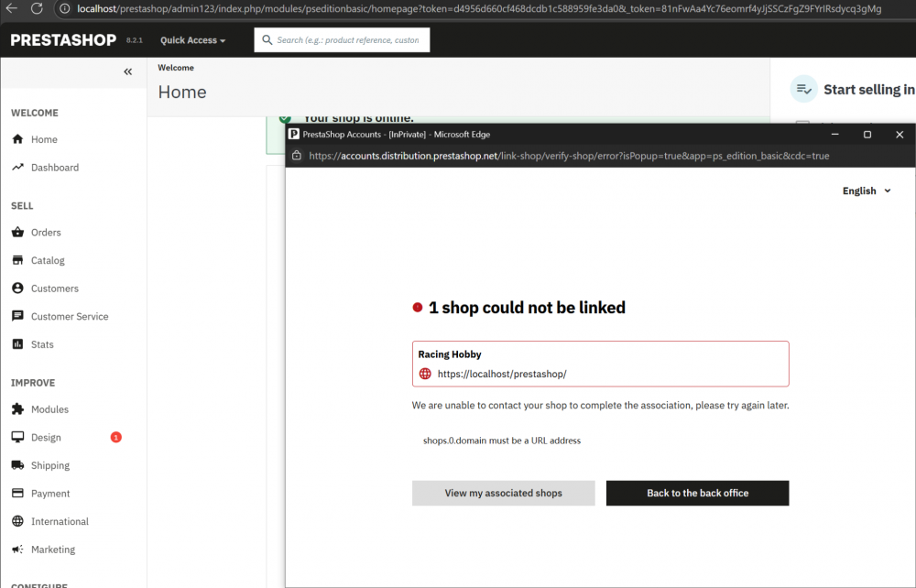This screenshot has height=588, width=916.
Task: Click Back to the back office button
Action: 697,494
